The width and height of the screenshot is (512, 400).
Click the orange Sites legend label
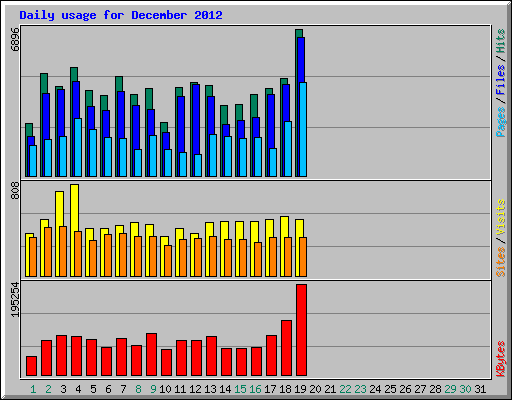click(500, 262)
